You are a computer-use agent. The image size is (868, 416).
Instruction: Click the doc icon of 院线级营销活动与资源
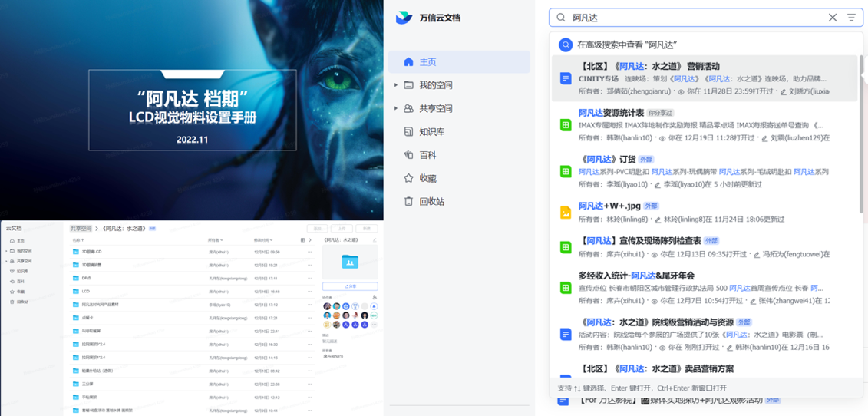point(565,335)
